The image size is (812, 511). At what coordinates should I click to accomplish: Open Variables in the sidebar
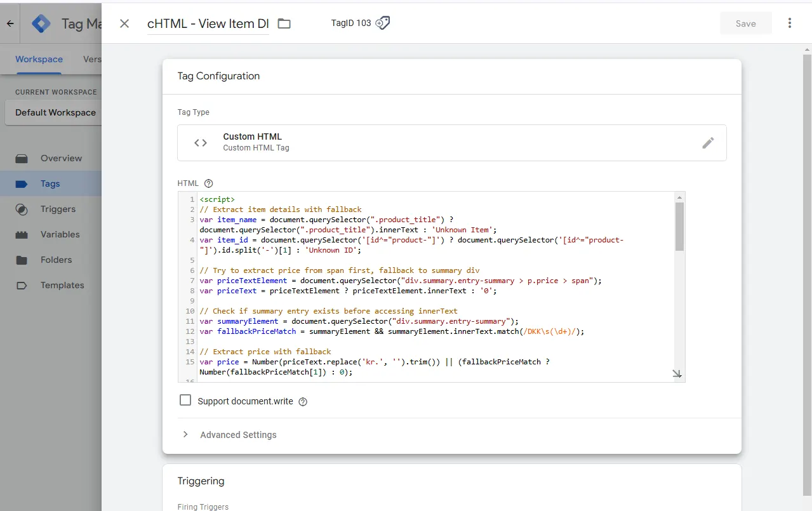click(x=60, y=234)
